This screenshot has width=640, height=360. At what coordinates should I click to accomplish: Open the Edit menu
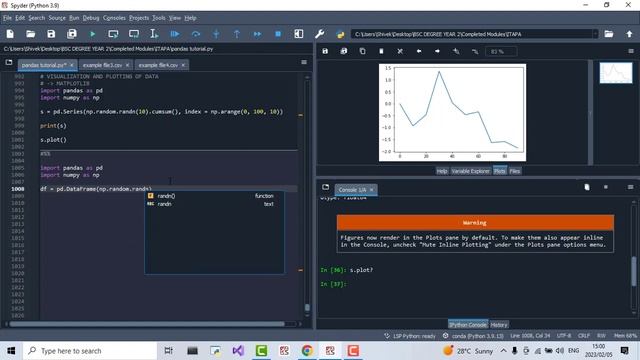click(20, 18)
